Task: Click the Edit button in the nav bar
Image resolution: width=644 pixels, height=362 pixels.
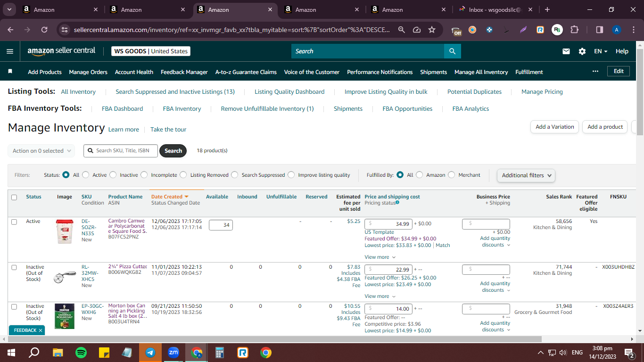Action: point(619,71)
